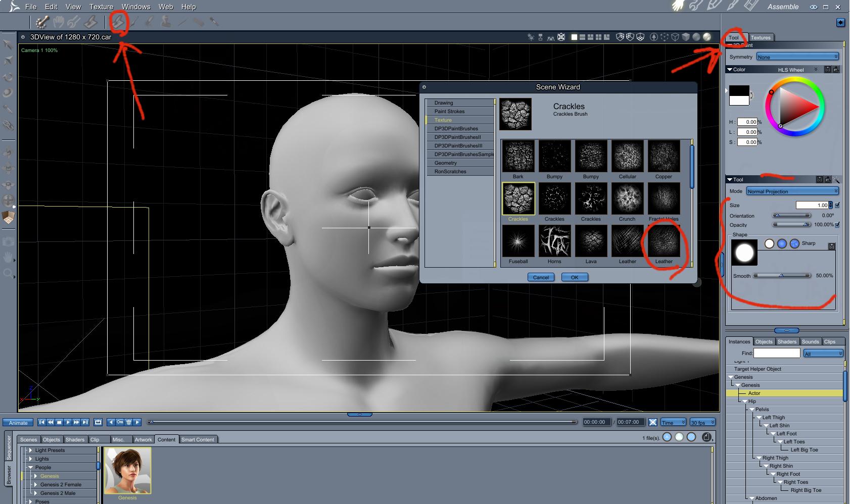Toggle interface visibility eye icon near Assemble
Image resolution: width=851 pixels, height=504 pixels.
coord(814,7)
